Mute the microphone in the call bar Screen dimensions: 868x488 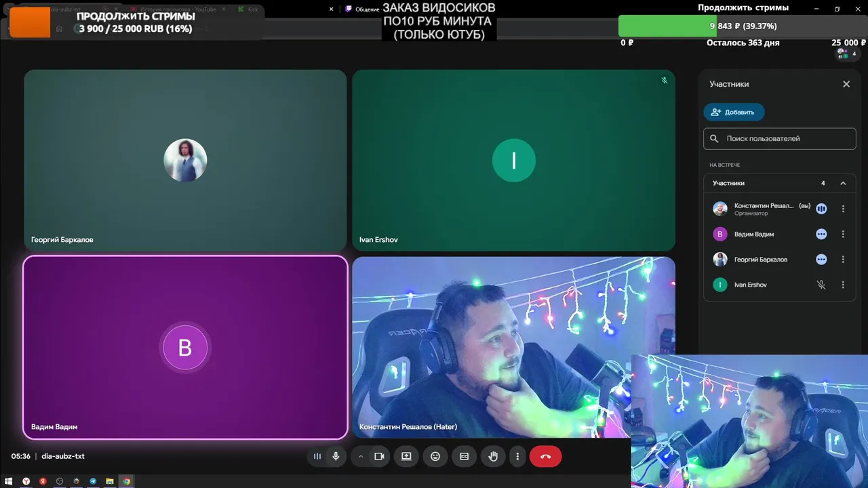point(336,456)
